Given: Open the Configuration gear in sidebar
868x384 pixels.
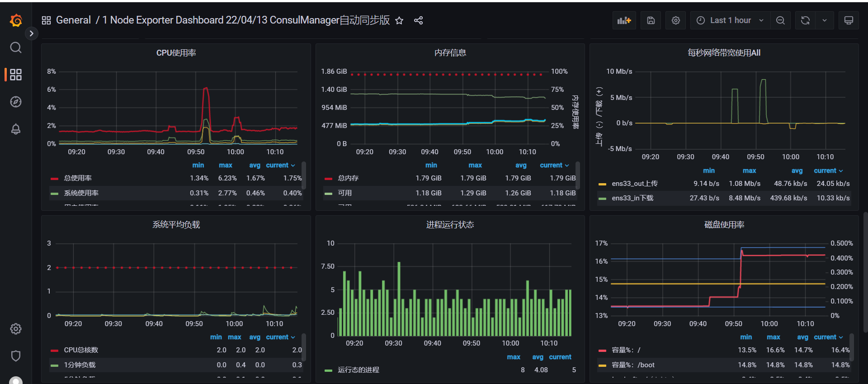Looking at the screenshot, I should click(x=16, y=329).
